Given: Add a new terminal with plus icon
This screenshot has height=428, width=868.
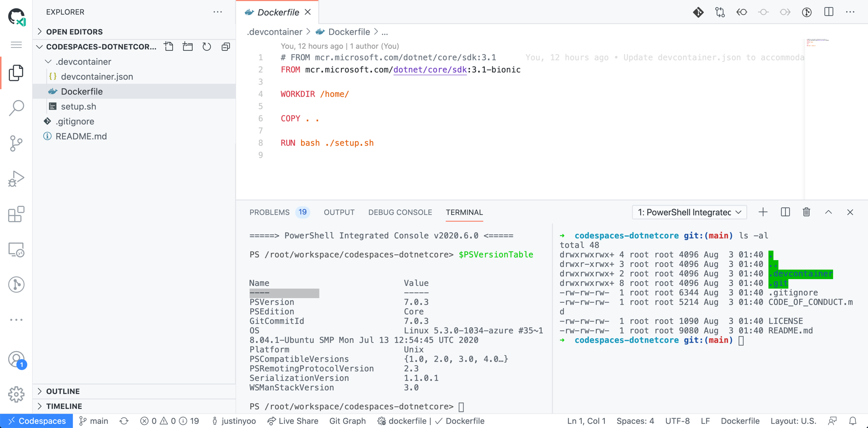Looking at the screenshot, I should [763, 212].
